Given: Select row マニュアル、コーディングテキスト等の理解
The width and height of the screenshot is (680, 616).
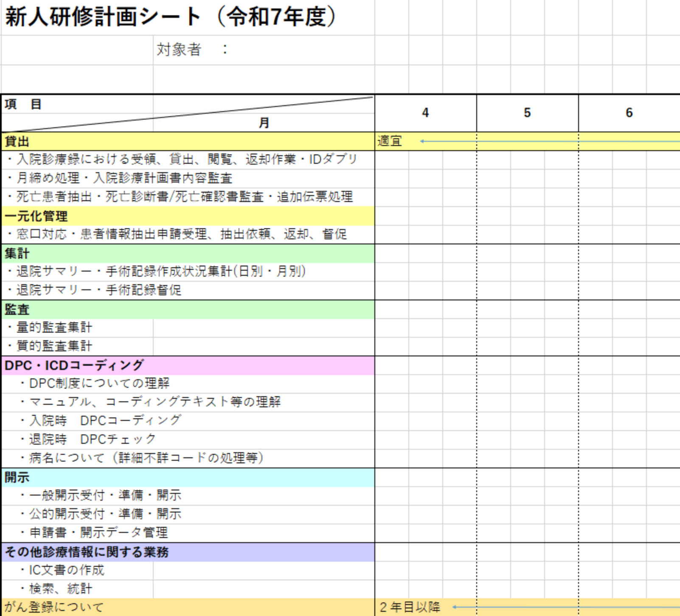Looking at the screenshot, I should click(188, 402).
